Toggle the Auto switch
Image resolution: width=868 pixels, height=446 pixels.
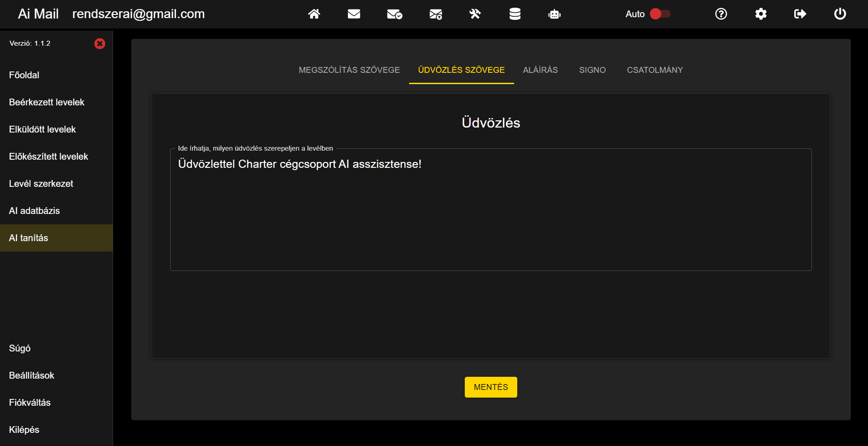pyautogui.click(x=660, y=14)
